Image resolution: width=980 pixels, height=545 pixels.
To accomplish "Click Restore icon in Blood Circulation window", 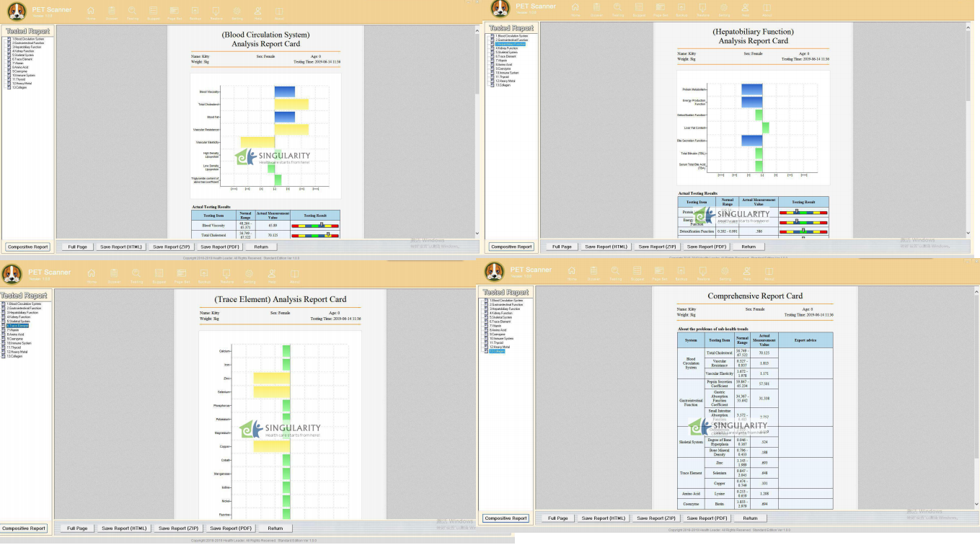I will point(216,12).
